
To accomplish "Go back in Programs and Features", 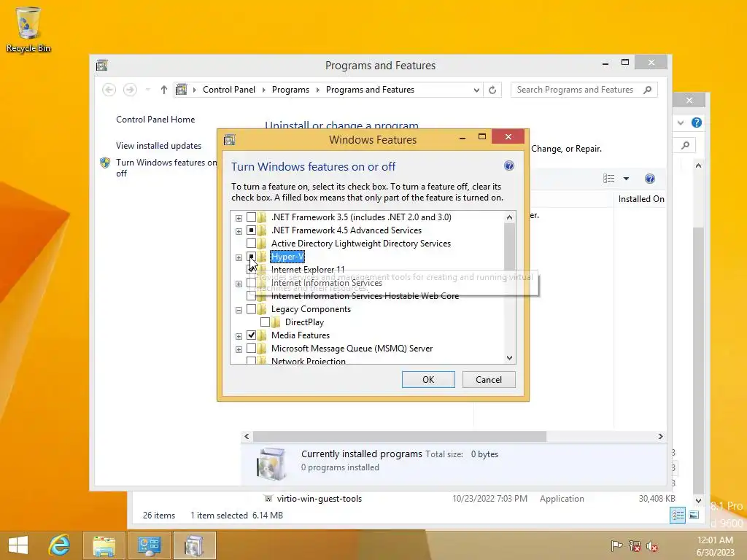I will point(109,90).
